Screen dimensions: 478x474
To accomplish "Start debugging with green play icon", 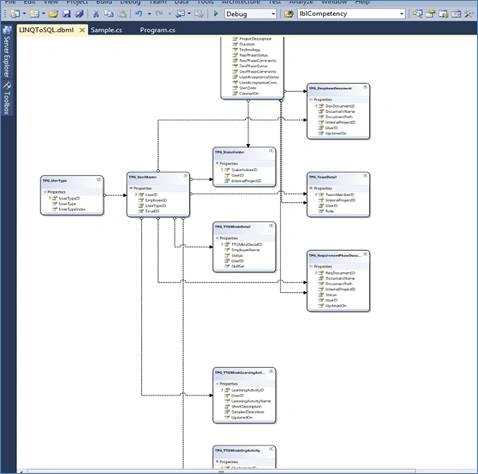I will coord(216,14).
